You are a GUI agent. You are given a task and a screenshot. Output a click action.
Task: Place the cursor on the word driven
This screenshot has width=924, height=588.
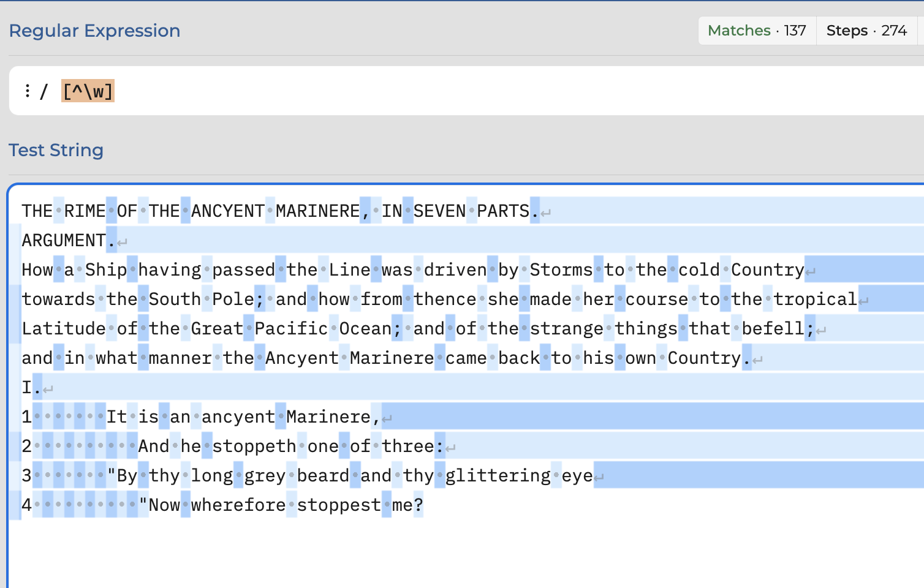(455, 270)
